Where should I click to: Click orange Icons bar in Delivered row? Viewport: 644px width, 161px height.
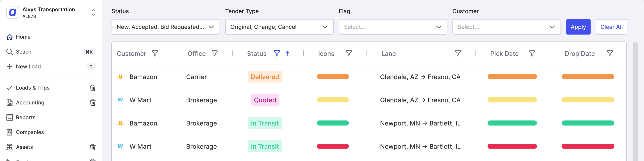pyautogui.click(x=332, y=77)
